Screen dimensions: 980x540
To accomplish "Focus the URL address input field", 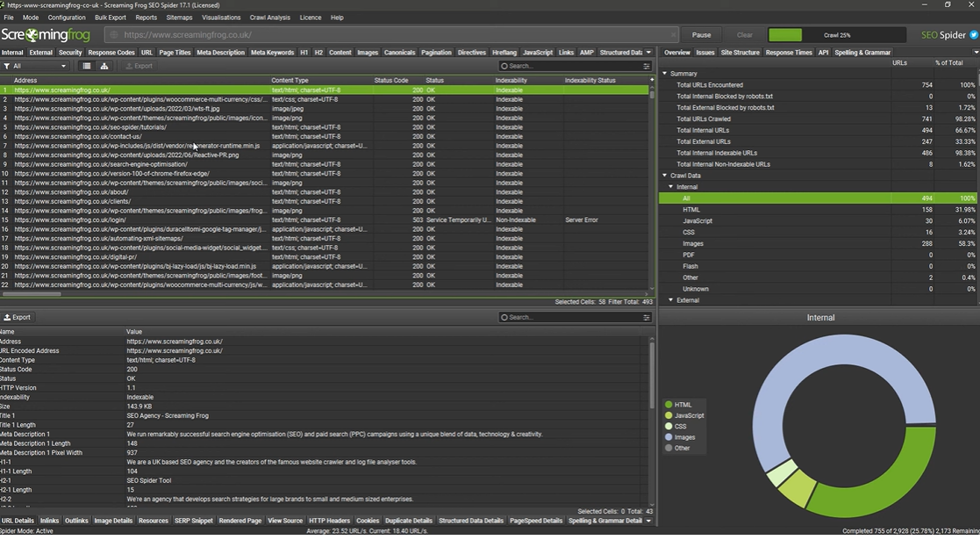I will [392, 35].
